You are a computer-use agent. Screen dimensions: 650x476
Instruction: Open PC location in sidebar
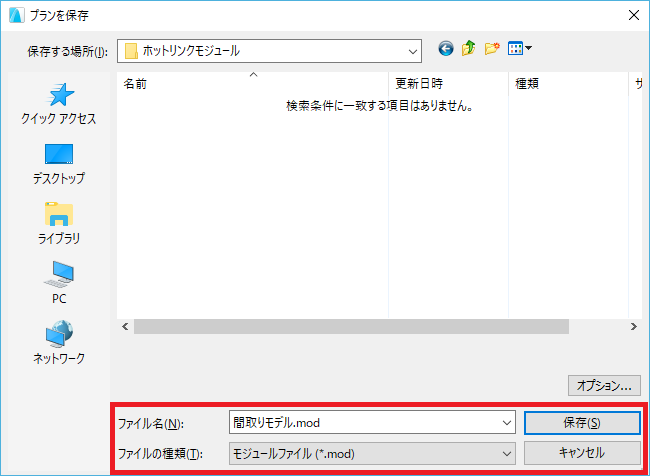59,283
